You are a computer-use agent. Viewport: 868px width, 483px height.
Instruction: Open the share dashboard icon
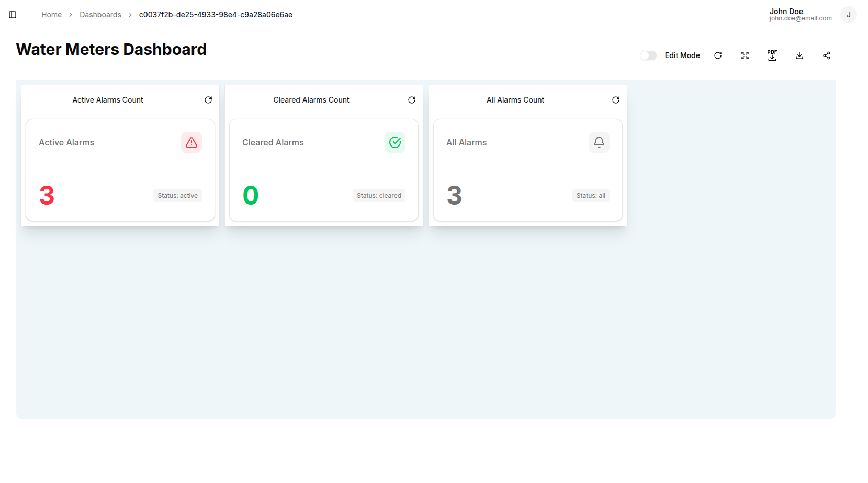pos(827,55)
